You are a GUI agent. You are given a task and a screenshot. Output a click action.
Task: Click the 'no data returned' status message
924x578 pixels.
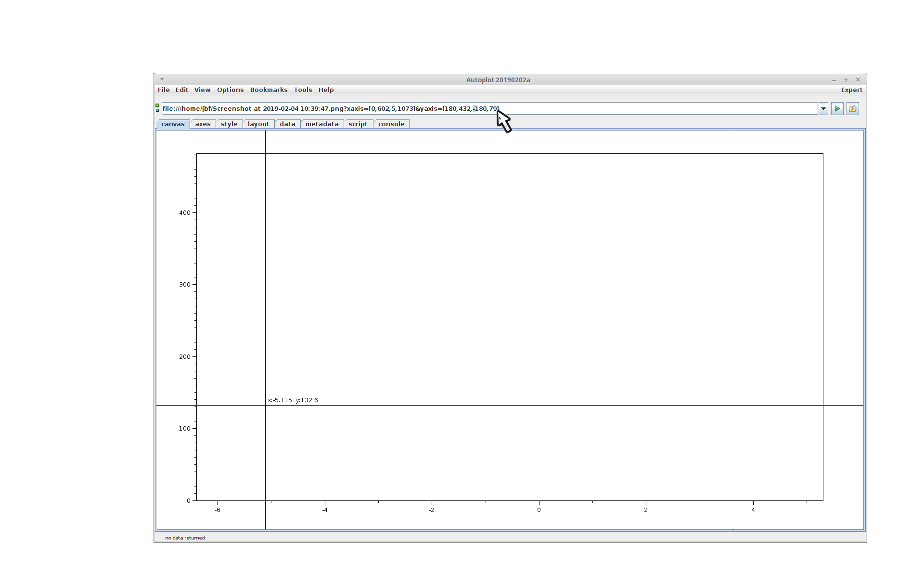[x=185, y=538]
